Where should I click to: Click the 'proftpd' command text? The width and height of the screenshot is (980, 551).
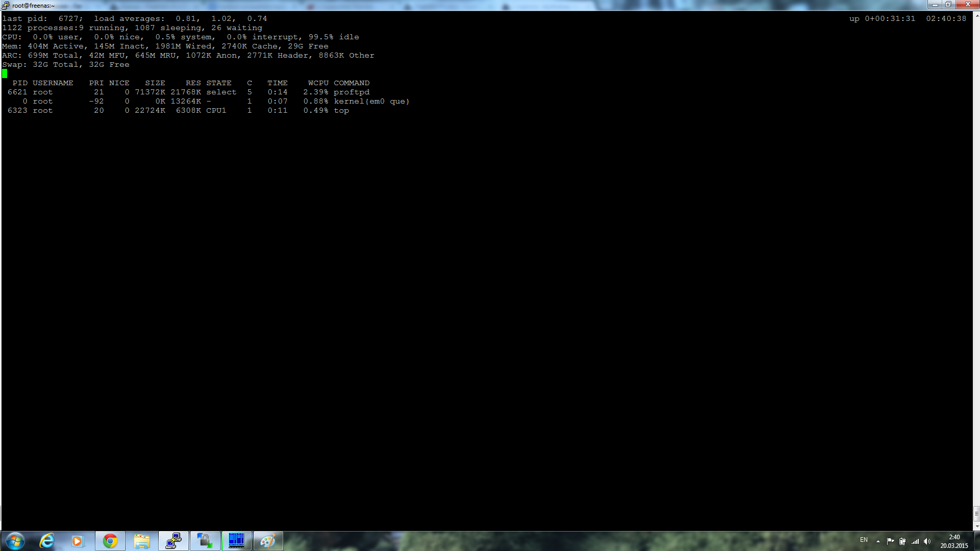click(x=351, y=92)
